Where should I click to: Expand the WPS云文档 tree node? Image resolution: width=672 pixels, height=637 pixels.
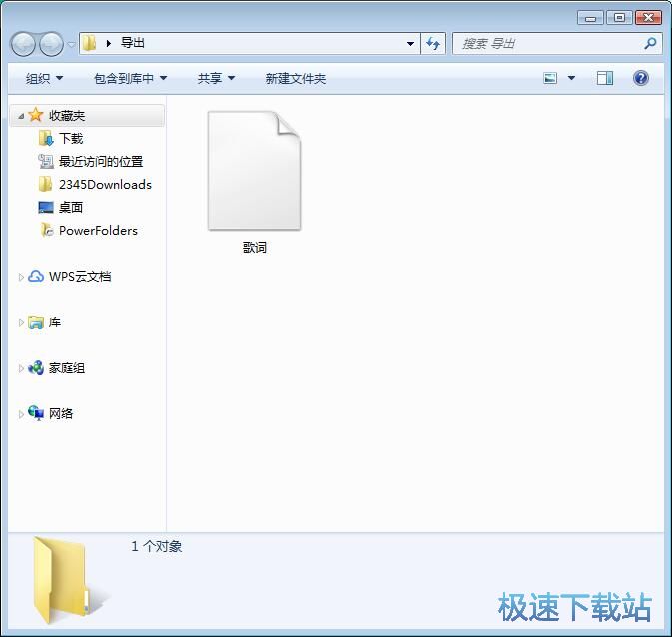21,277
